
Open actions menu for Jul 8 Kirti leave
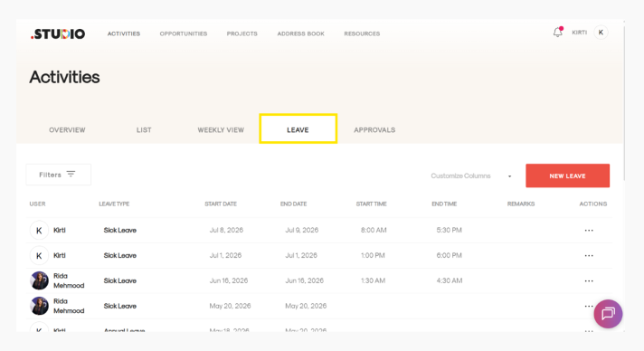pyautogui.click(x=589, y=230)
